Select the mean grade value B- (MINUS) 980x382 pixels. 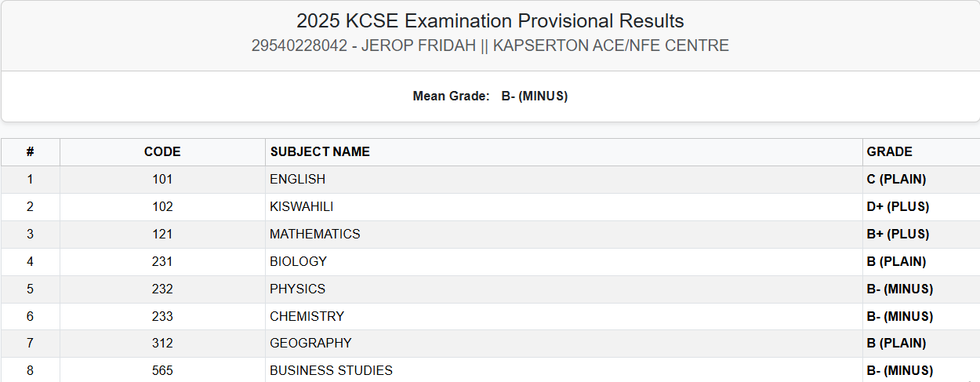(x=535, y=96)
